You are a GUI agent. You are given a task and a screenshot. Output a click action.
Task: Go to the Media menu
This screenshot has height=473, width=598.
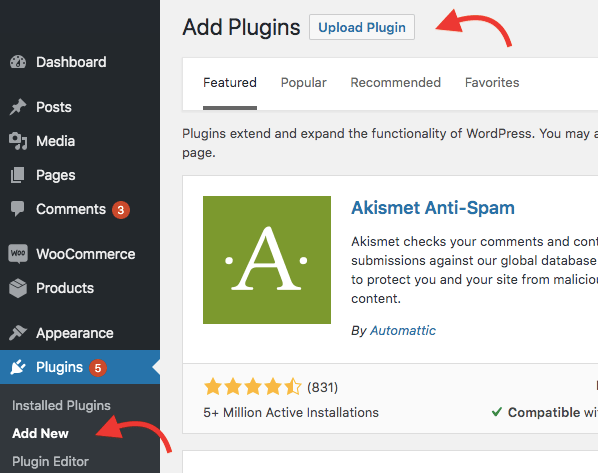[x=56, y=141]
